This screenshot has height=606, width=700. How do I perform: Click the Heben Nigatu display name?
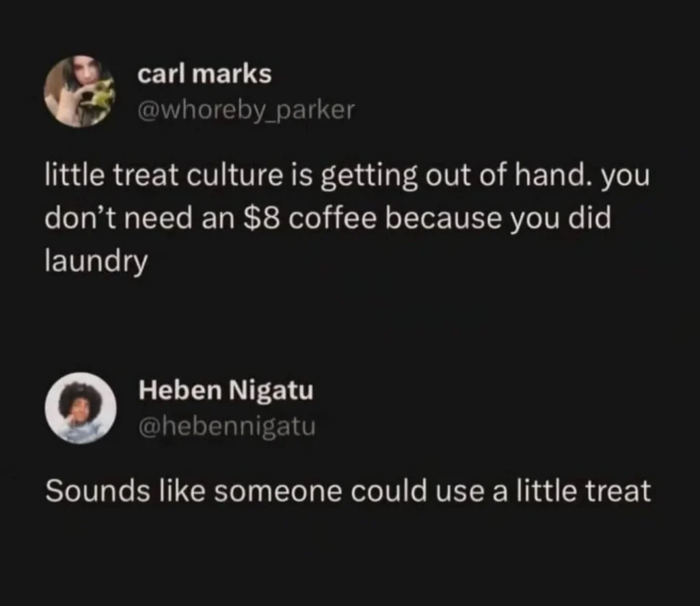226,391
